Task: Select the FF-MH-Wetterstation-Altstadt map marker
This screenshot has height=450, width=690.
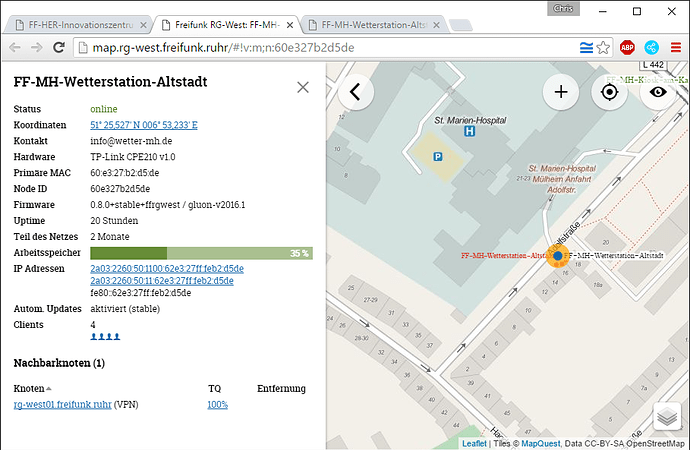Action: pos(558,256)
